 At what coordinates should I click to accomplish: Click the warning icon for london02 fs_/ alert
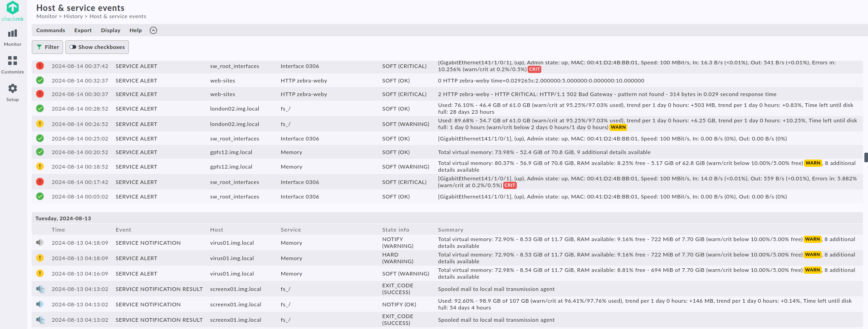(x=40, y=124)
